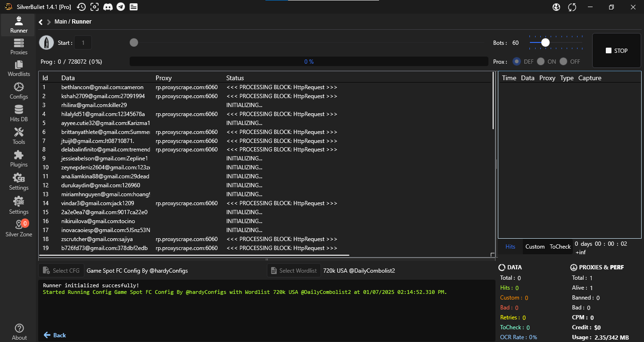
Task: Click the bullet icon beside Start
Action: tap(46, 42)
